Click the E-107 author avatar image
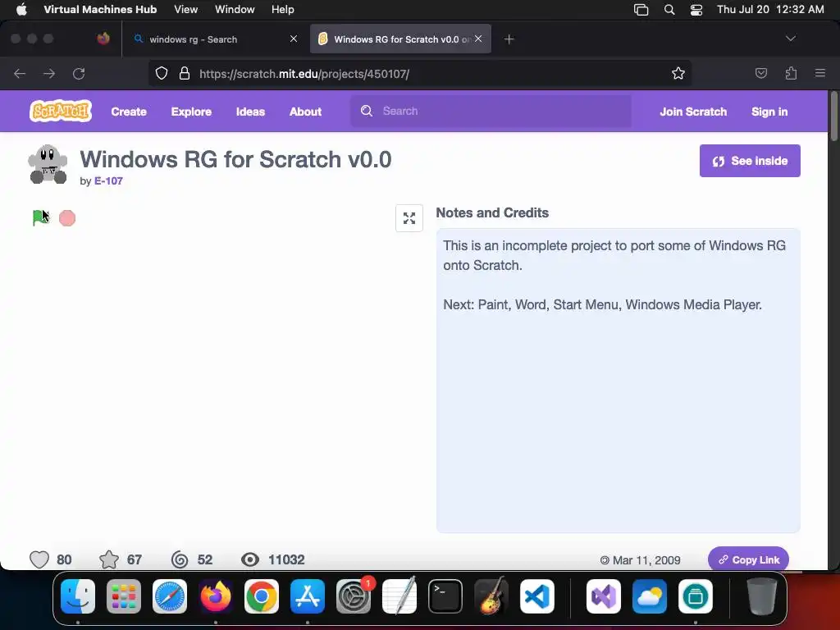The width and height of the screenshot is (840, 630). coord(48,164)
